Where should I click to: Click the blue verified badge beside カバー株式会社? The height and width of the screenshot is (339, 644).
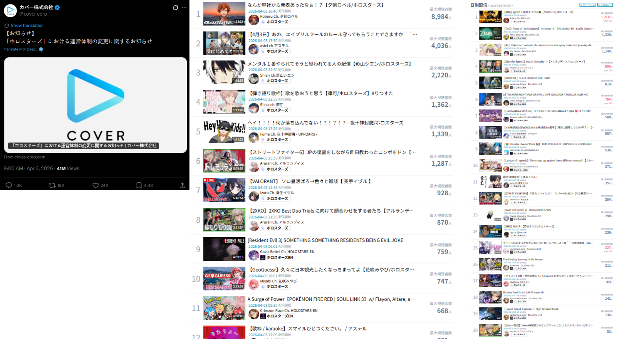pos(57,7)
